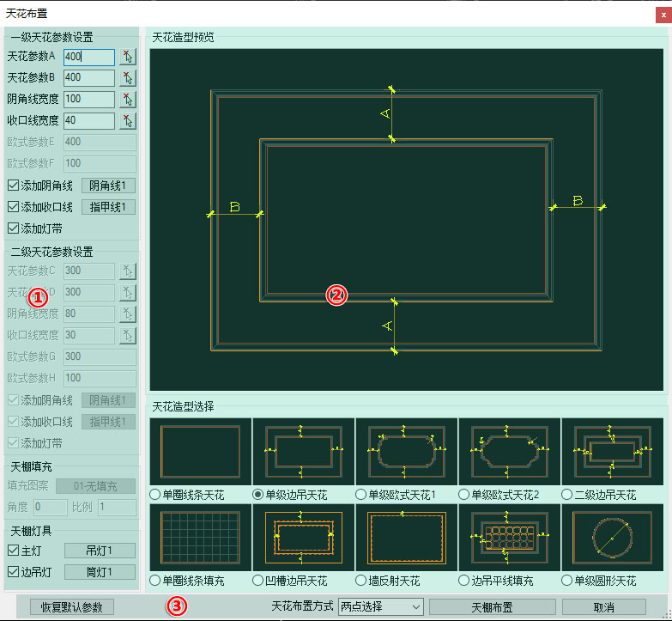Screen dimensions: 672x621
Task: Click the 恢复默认参数 button
Action: 72,607
